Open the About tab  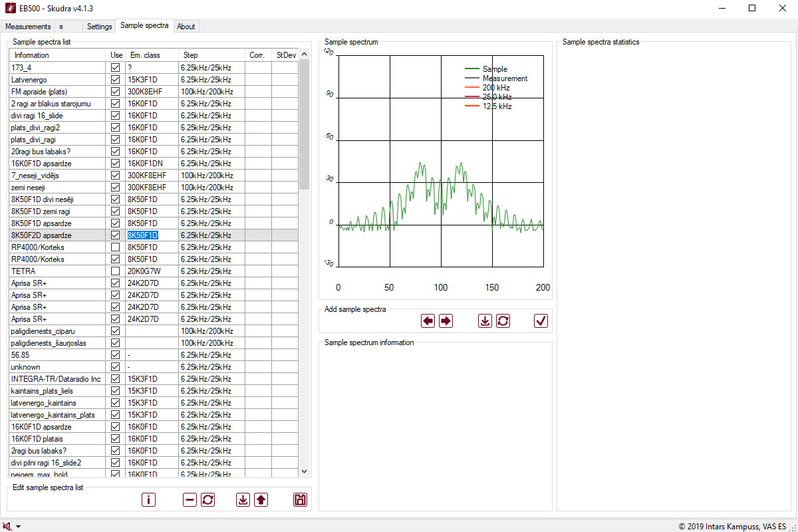coord(186,27)
